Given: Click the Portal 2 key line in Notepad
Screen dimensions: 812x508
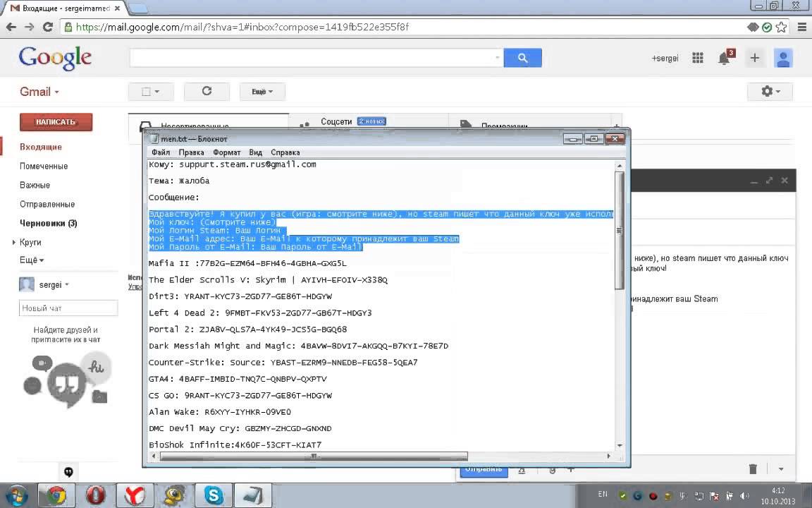Looking at the screenshot, I should point(247,329).
